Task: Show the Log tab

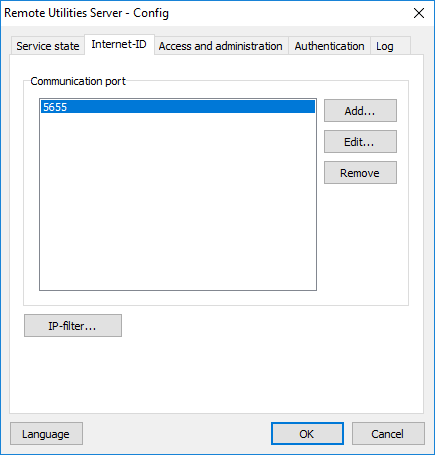Action: (x=390, y=46)
